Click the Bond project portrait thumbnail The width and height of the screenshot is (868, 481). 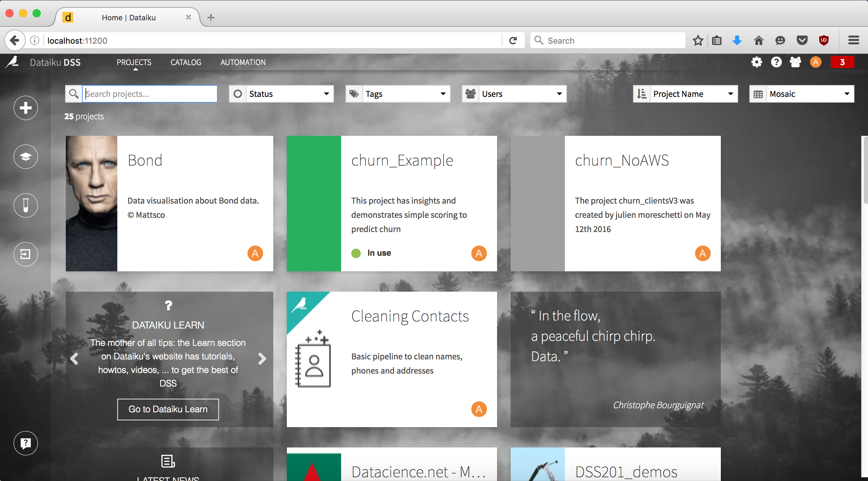click(92, 204)
